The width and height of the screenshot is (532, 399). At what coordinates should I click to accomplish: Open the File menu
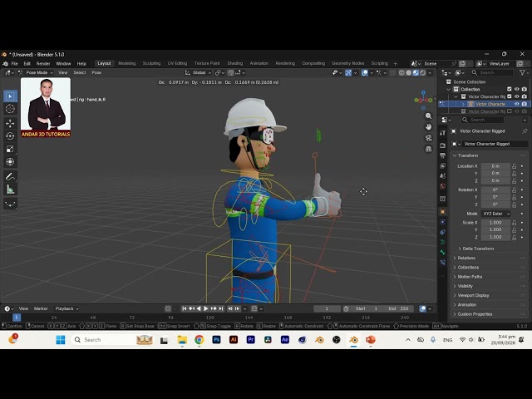15,63
